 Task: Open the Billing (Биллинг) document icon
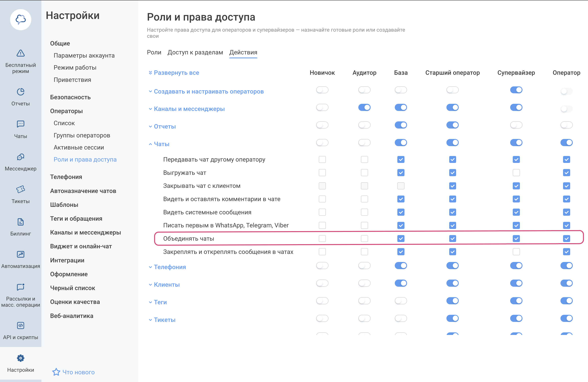(x=21, y=222)
